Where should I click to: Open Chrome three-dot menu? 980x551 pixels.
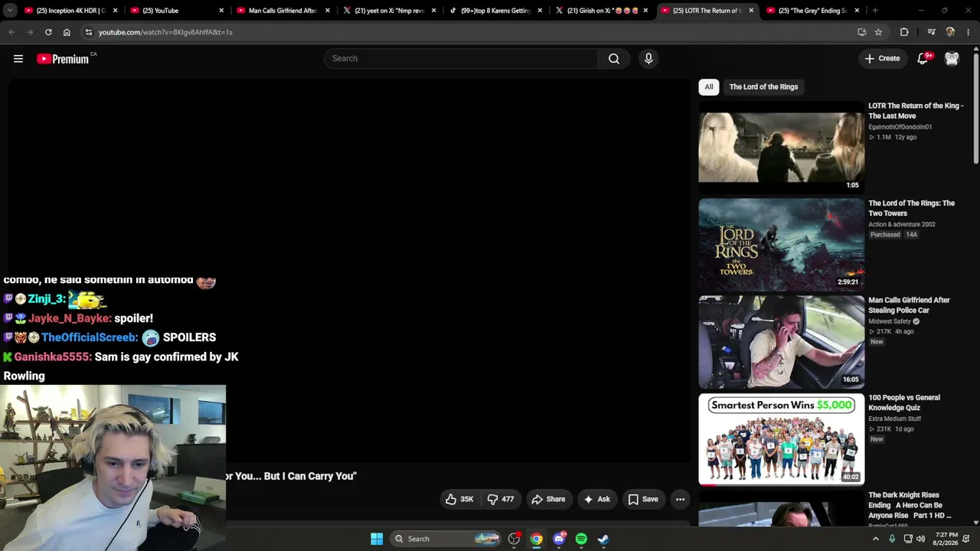pyautogui.click(x=969, y=32)
